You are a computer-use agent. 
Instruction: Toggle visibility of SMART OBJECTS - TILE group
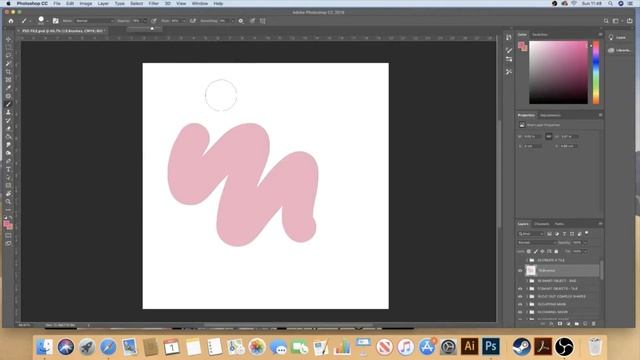coord(520,289)
